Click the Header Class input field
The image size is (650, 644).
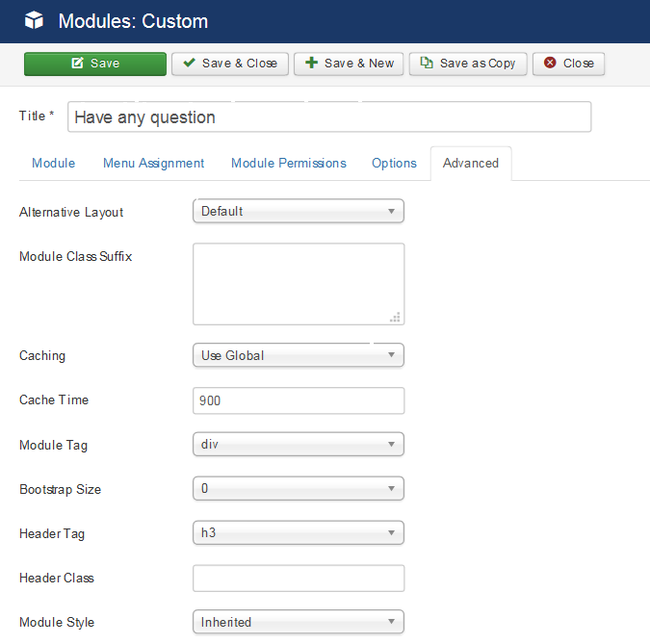pos(299,579)
